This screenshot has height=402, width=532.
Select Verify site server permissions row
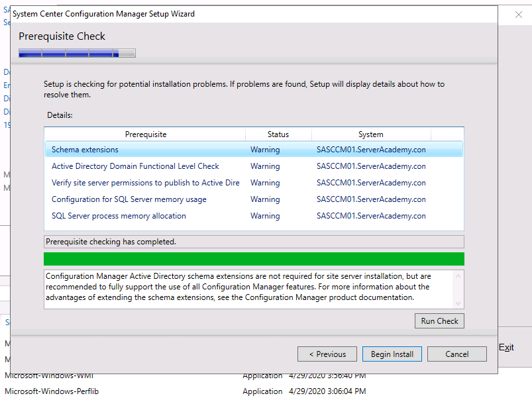[254, 183]
